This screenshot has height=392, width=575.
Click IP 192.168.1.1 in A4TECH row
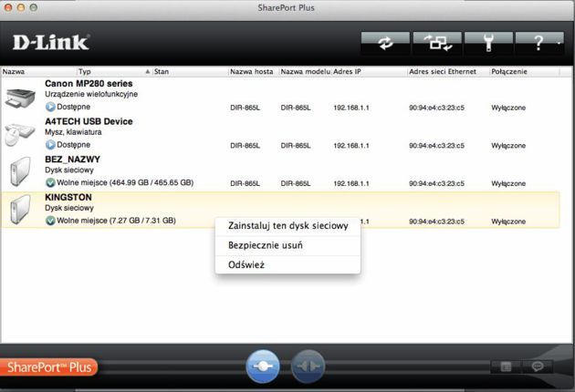[351, 146]
